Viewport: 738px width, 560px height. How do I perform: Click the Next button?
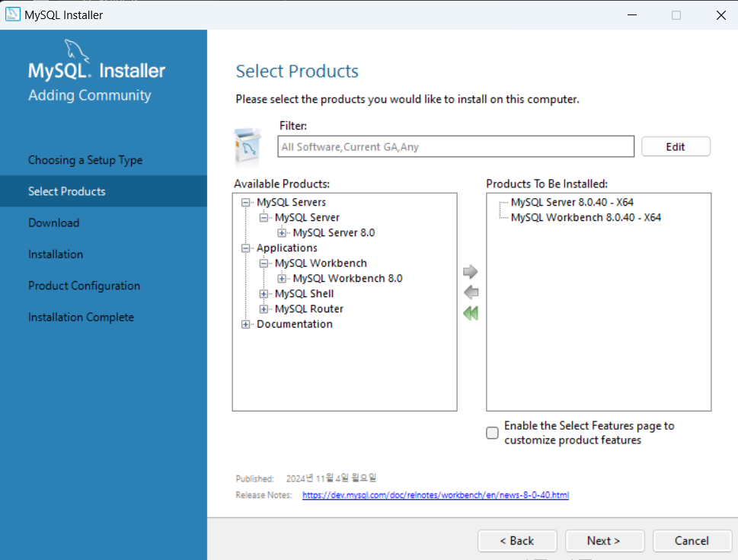tap(604, 541)
